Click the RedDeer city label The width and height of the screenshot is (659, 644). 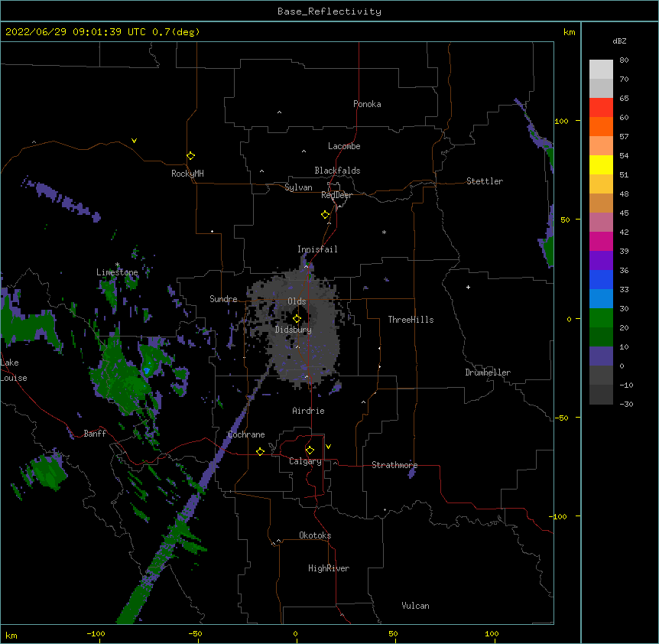click(336, 195)
